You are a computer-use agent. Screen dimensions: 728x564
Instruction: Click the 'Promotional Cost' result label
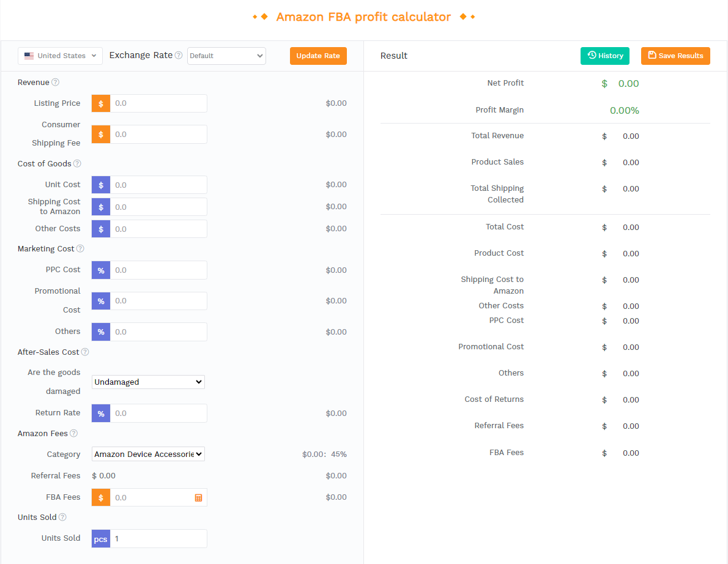491,347
